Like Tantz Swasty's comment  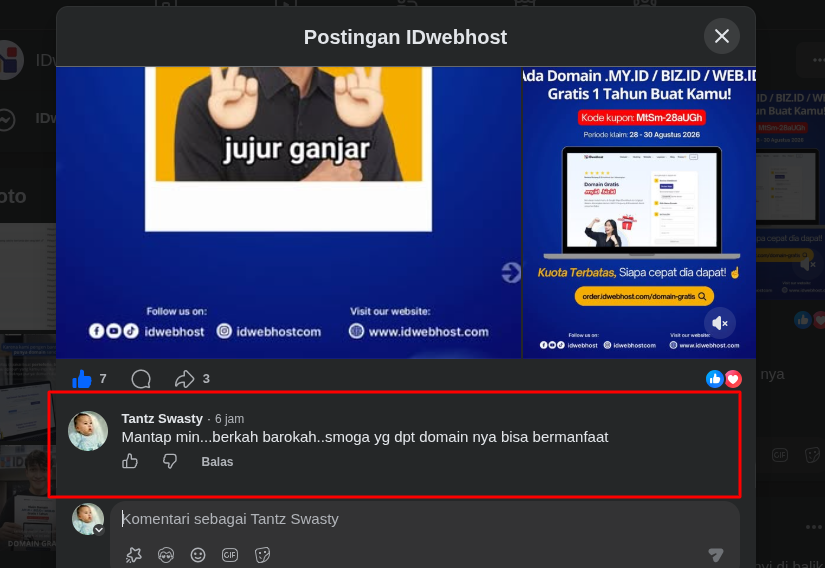(130, 461)
